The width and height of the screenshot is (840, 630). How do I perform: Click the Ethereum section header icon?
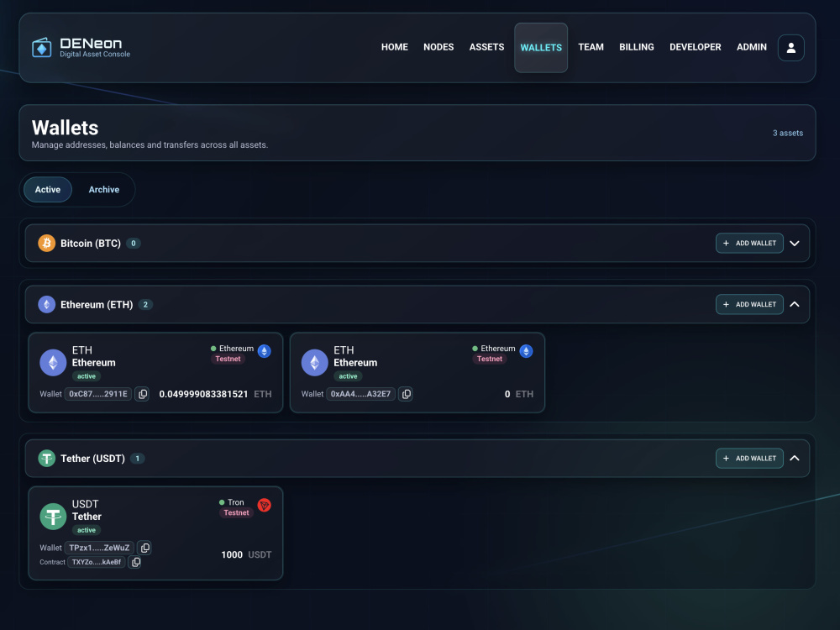click(x=46, y=304)
